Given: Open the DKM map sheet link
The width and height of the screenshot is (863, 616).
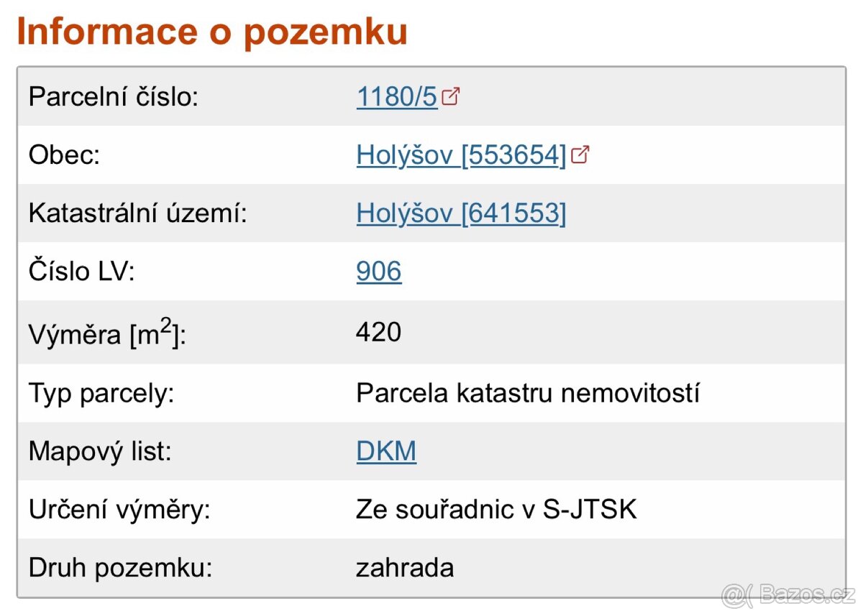Looking at the screenshot, I should point(386,451).
